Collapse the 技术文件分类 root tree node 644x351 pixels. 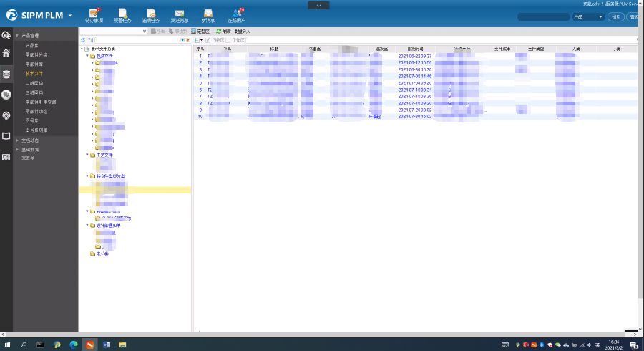point(82,49)
